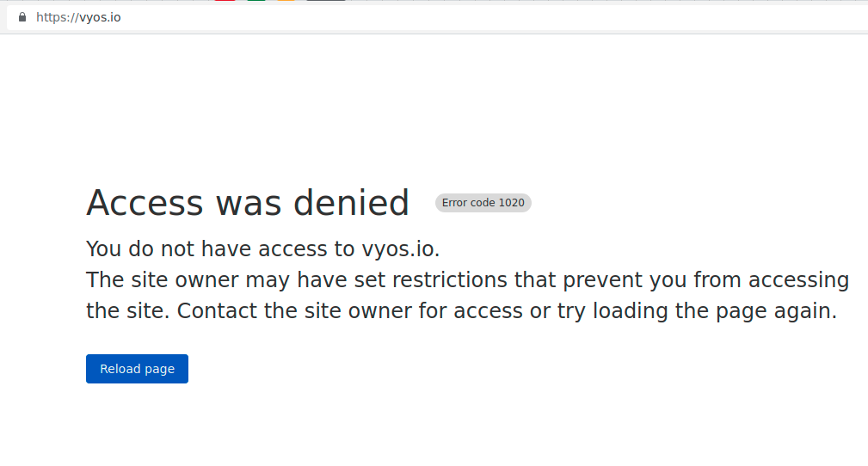Click the "Access was denied" heading
868x466 pixels.
[x=248, y=203]
